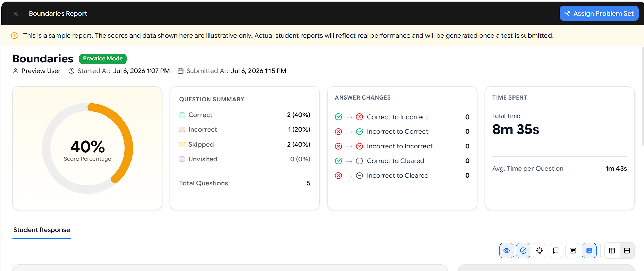Switch to the table grid layout view
The height and width of the screenshot is (271, 644).
612,251
